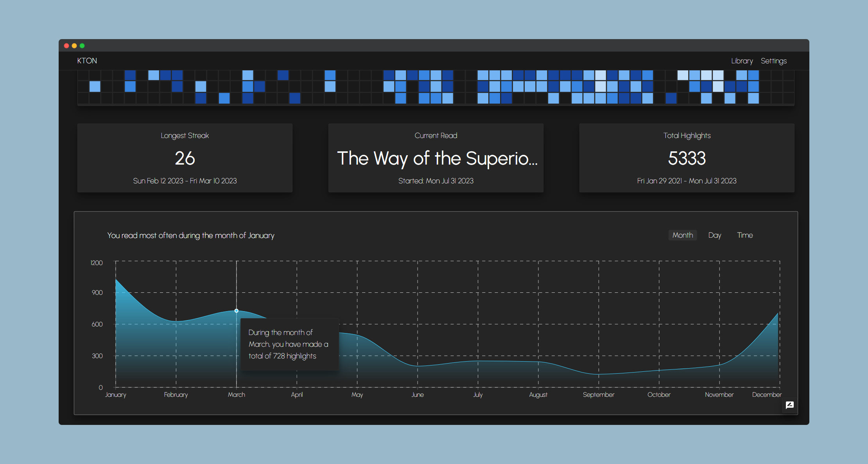Click the March highlights tooltip box
The width and height of the screenshot is (868, 464).
tap(289, 344)
